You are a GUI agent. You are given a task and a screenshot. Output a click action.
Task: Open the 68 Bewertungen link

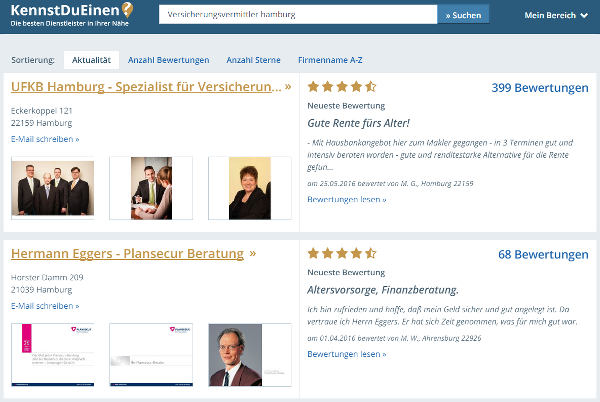tap(543, 254)
